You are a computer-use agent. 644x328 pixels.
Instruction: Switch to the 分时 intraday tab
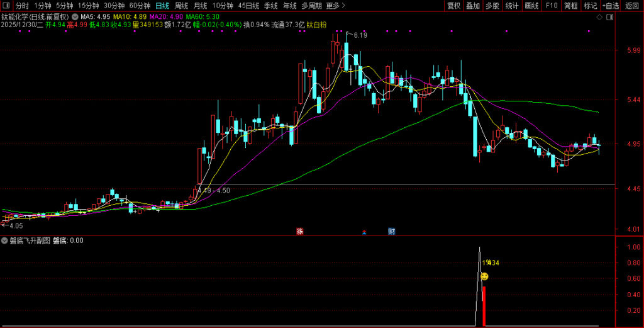pos(22,6)
